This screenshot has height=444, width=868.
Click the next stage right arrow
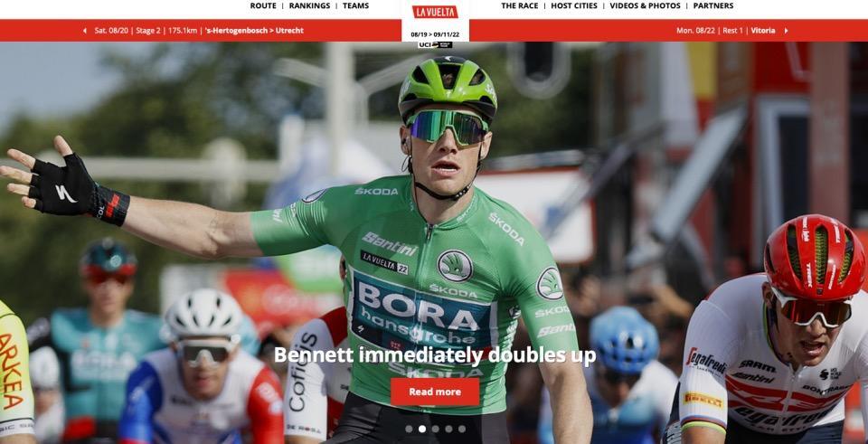point(786,31)
